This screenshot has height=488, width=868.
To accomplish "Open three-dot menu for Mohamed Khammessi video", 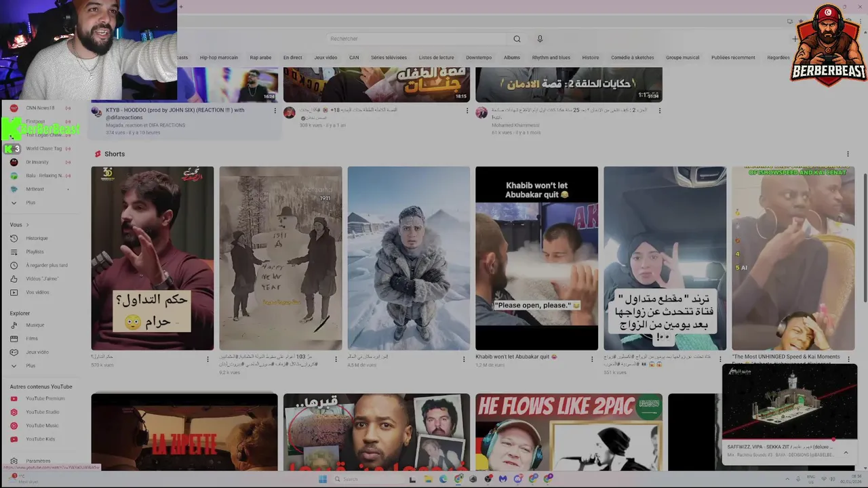I will point(659,110).
